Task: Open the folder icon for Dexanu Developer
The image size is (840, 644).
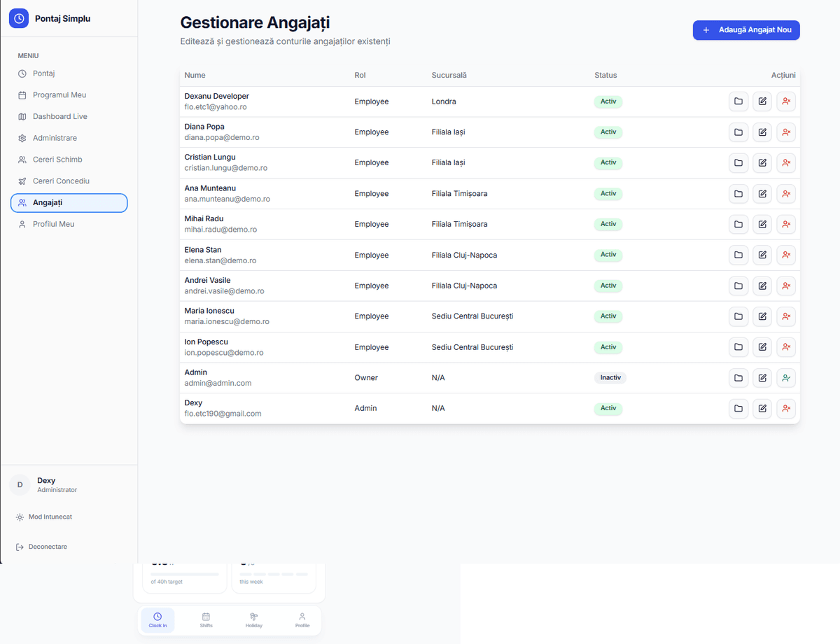Action: (x=738, y=101)
